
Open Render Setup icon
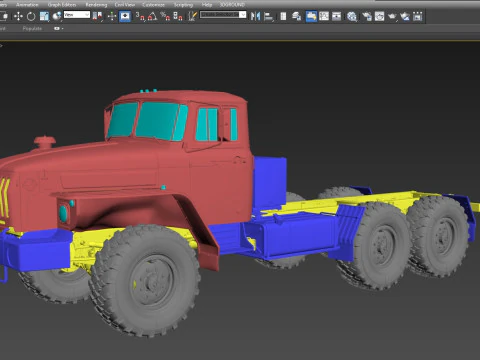point(367,16)
